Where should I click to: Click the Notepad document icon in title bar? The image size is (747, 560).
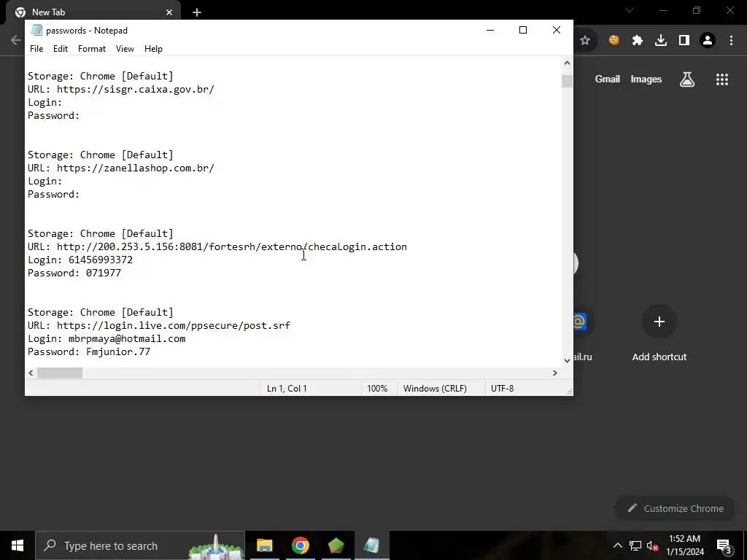point(36,30)
